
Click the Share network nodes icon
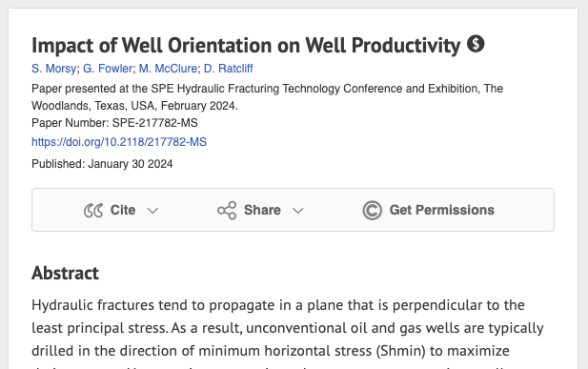(227, 210)
